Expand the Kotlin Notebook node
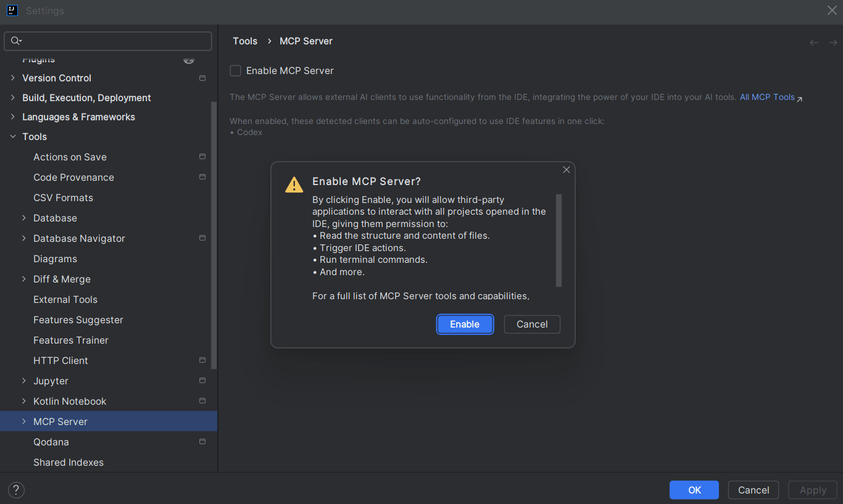 (24, 402)
